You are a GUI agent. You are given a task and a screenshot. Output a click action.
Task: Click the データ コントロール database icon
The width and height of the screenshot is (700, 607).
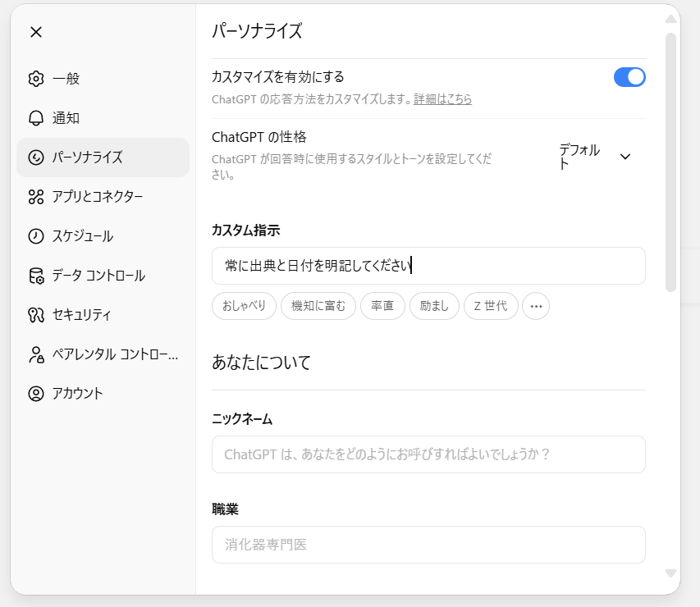(35, 276)
